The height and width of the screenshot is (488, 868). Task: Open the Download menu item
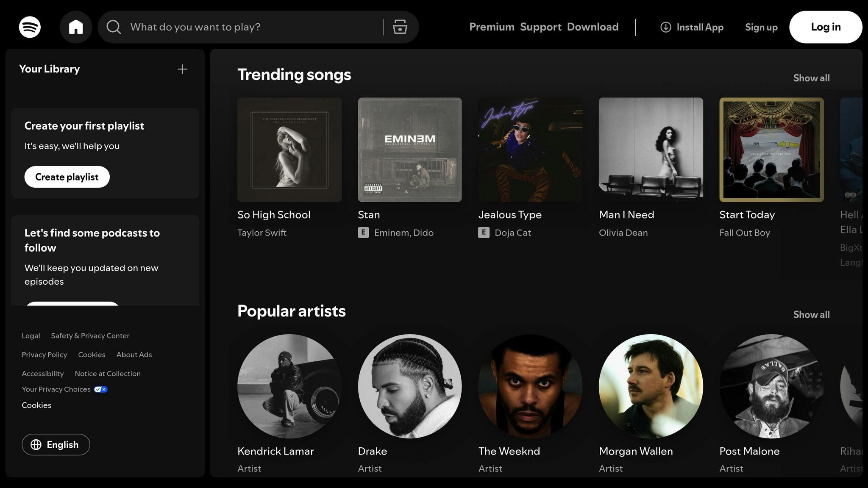click(593, 27)
